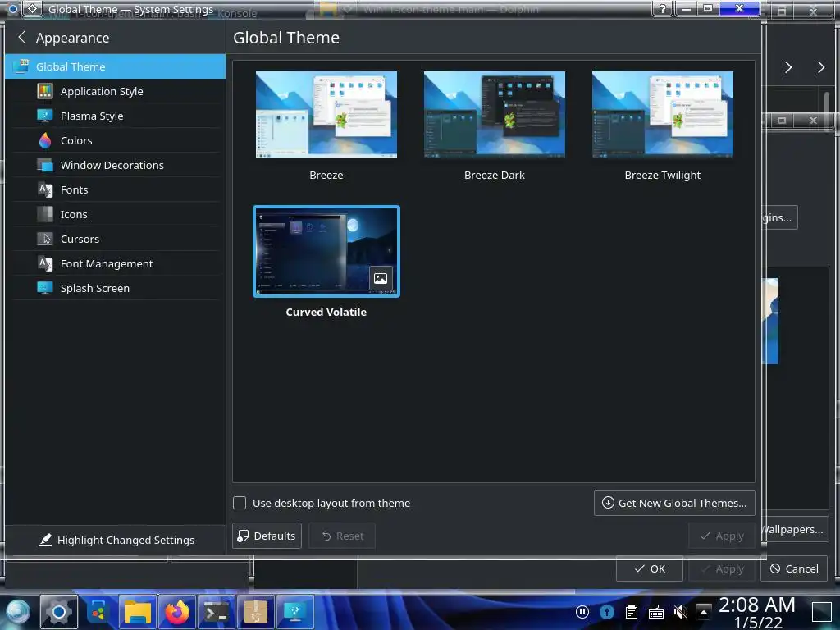Go to Window Decorations page
The width and height of the screenshot is (840, 630).
pyautogui.click(x=115, y=165)
